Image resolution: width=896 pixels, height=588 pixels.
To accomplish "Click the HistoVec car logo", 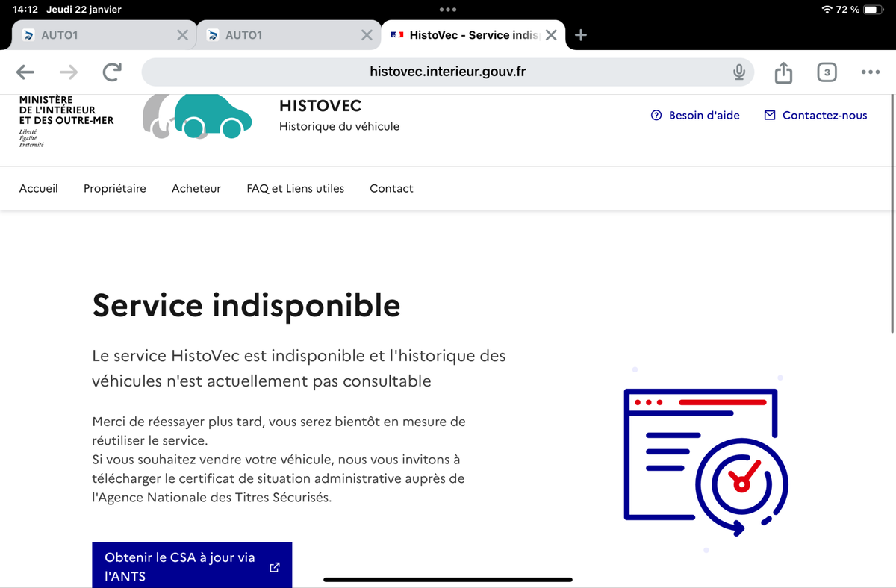I will pyautogui.click(x=197, y=117).
